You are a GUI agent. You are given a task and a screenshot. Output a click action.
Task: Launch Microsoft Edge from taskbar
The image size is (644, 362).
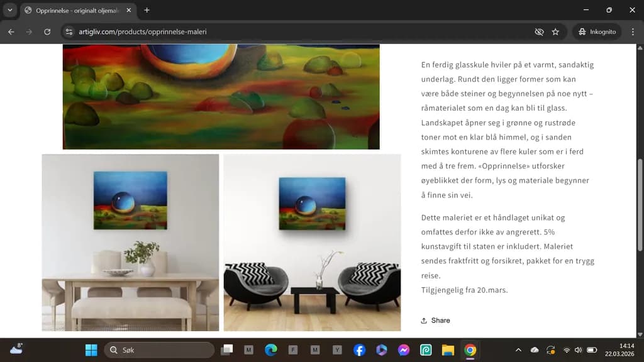point(270,350)
